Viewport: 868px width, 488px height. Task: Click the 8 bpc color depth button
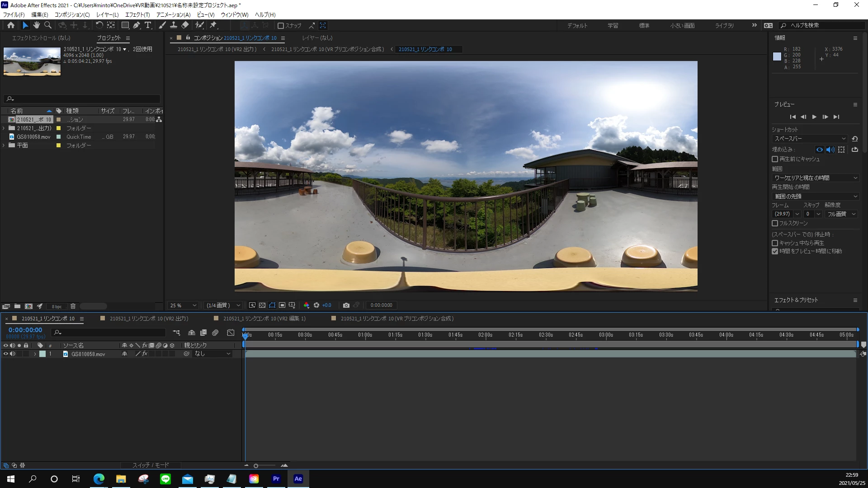tap(57, 306)
